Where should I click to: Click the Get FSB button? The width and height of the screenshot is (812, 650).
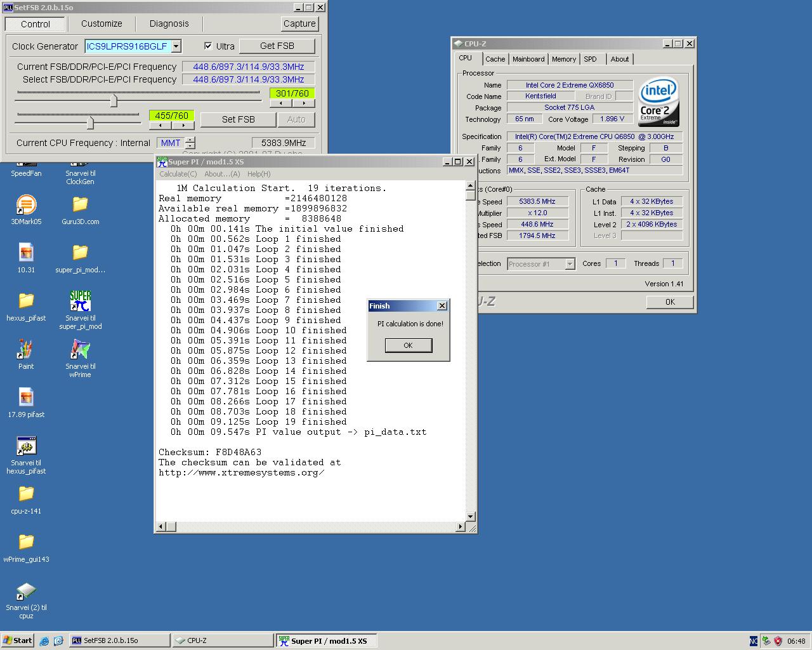click(x=277, y=46)
